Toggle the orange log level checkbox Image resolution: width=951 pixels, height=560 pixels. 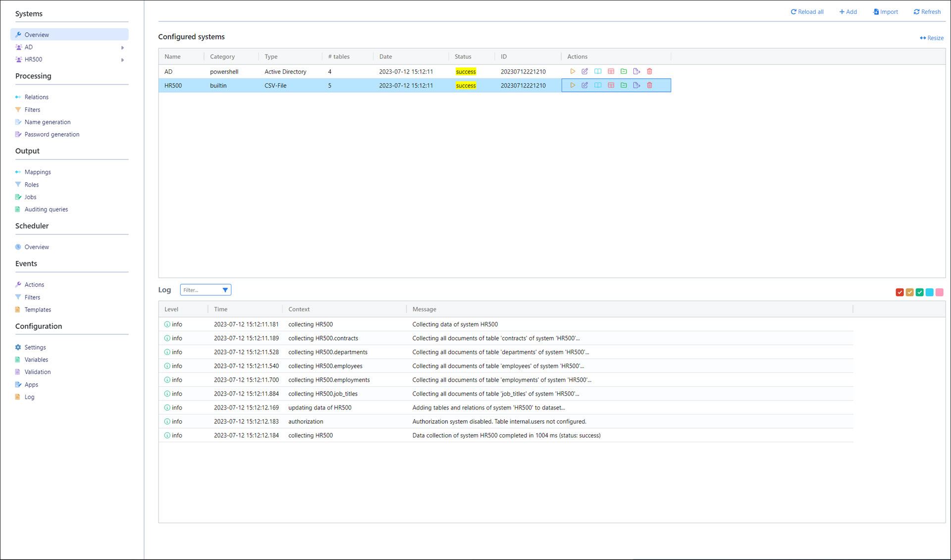tap(909, 292)
